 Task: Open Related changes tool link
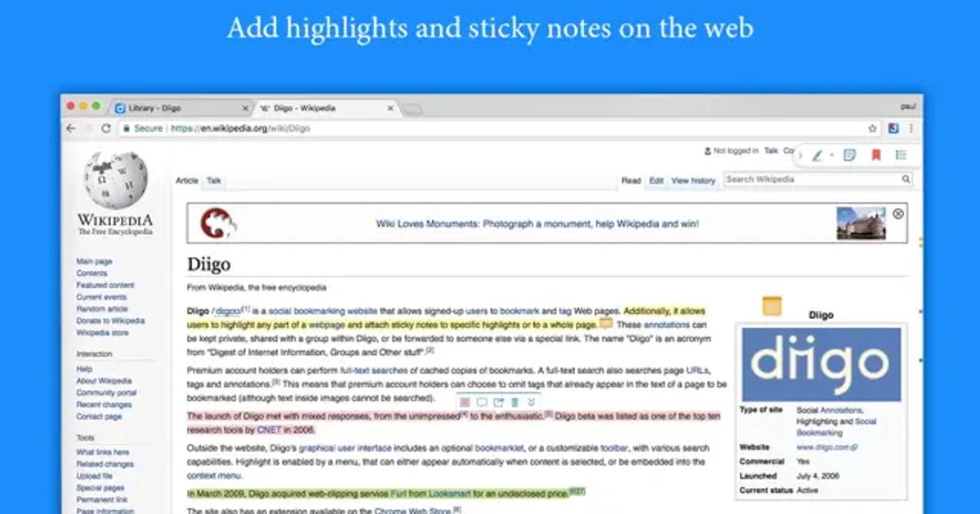coord(105,464)
